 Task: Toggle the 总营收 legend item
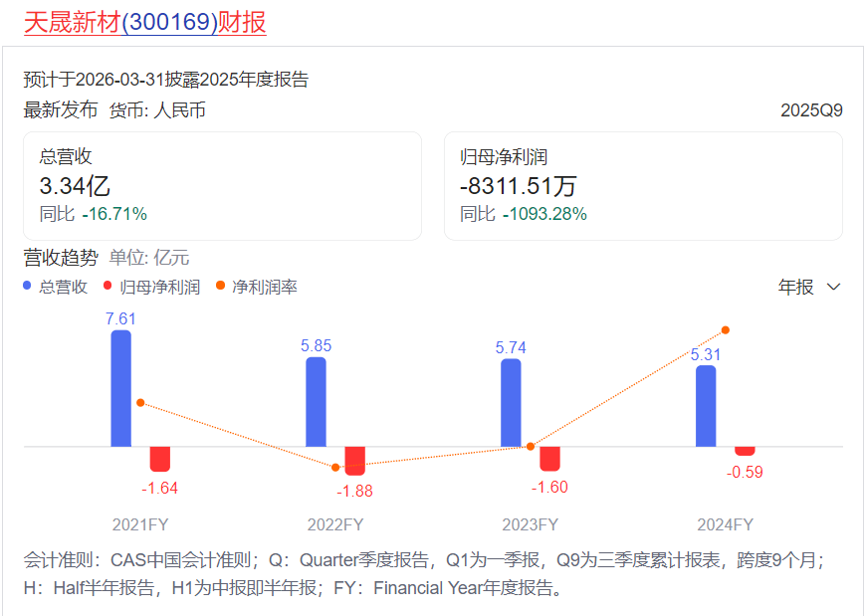click(55, 287)
